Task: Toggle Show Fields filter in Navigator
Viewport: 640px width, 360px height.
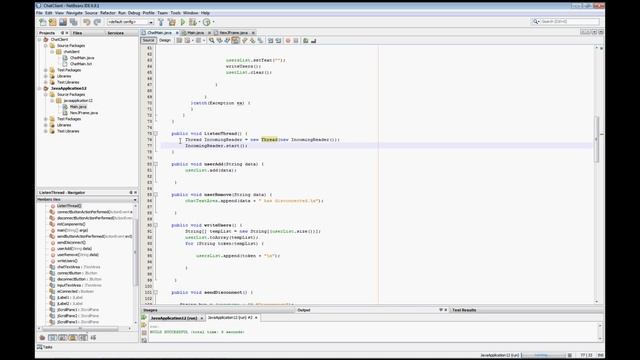Action: [52, 338]
